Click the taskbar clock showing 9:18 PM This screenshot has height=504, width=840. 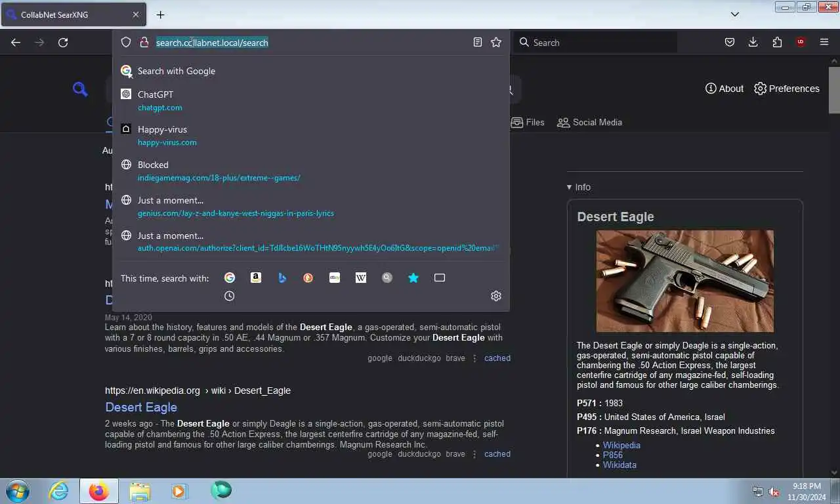pyautogui.click(x=807, y=492)
